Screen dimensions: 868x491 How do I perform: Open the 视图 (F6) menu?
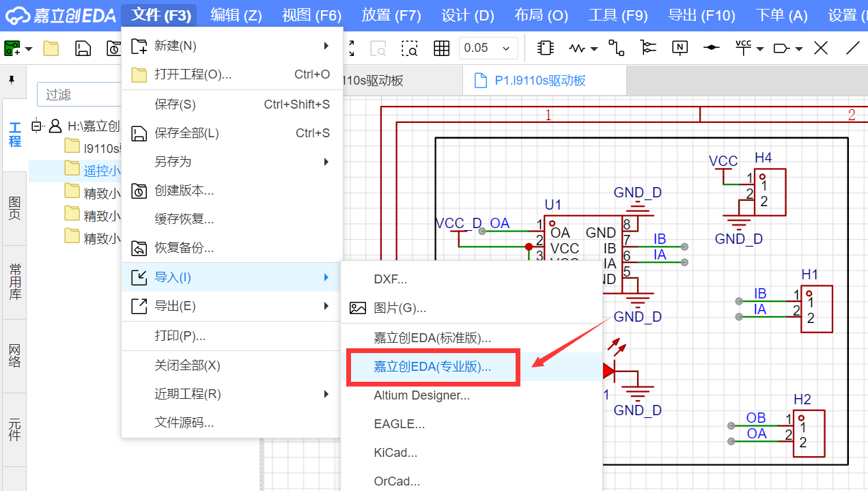coord(311,15)
